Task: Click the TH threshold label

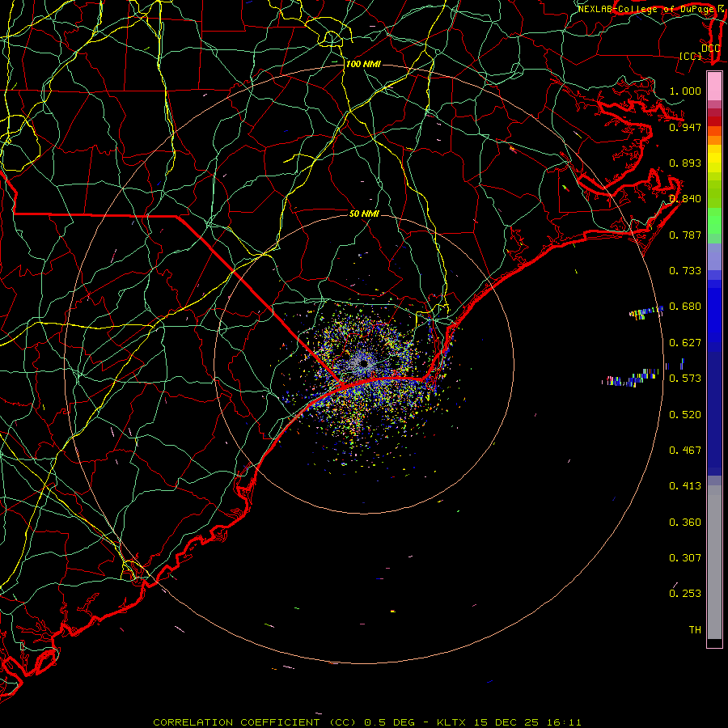Action: tap(695, 630)
